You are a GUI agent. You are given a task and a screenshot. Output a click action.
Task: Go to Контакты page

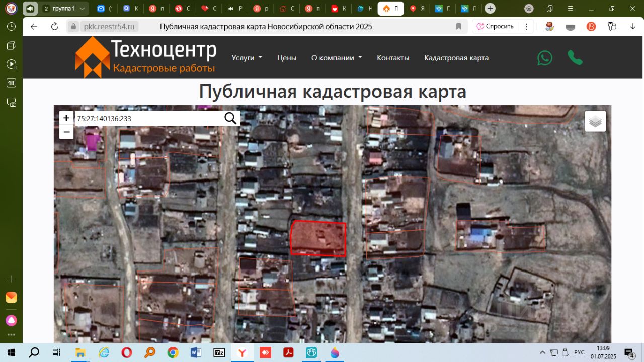[393, 58]
